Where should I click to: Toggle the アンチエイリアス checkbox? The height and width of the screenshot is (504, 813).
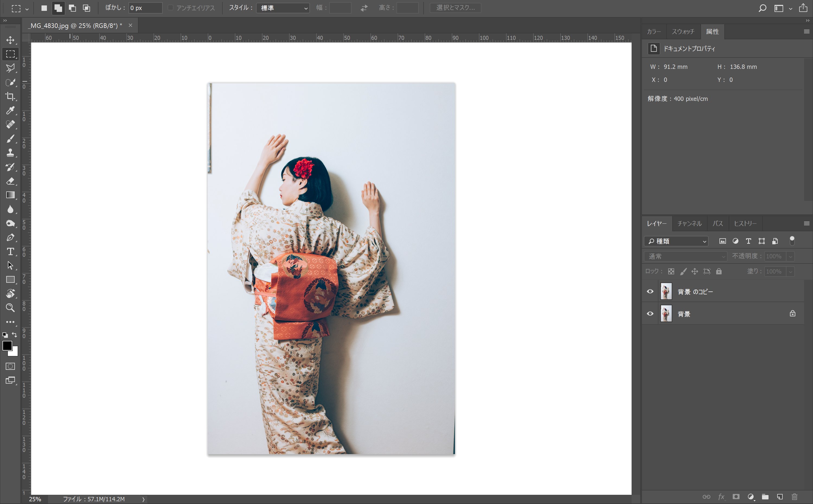click(170, 8)
